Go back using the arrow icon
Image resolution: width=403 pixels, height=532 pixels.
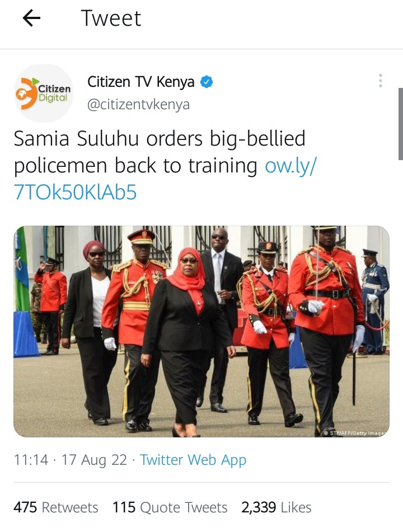click(31, 18)
